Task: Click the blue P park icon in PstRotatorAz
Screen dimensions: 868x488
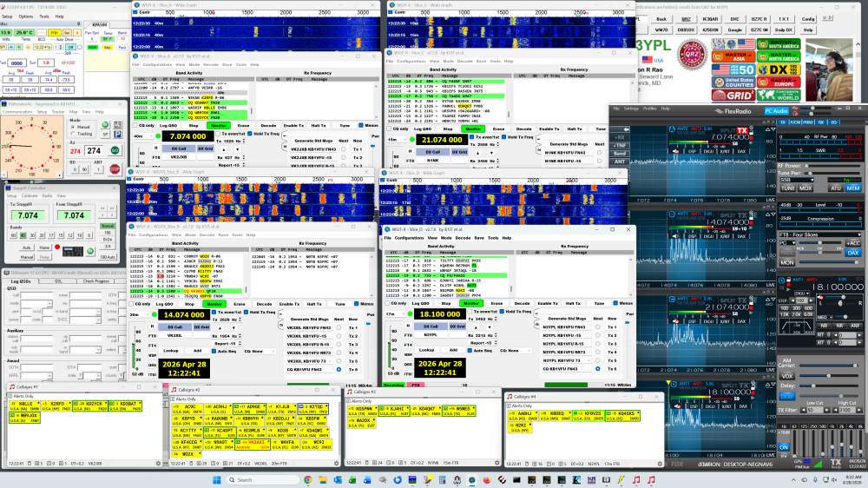Action: tap(117, 135)
